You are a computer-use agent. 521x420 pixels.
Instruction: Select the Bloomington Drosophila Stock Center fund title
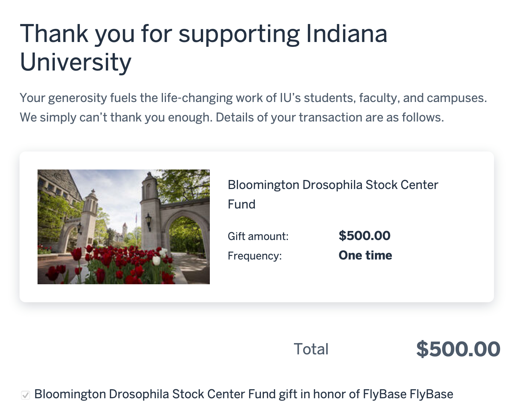point(333,185)
